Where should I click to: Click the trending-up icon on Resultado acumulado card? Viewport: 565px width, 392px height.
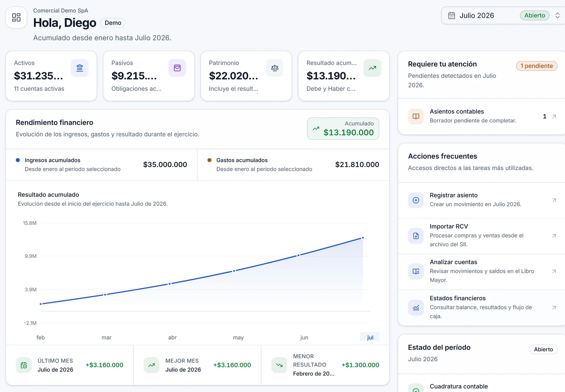(x=372, y=68)
